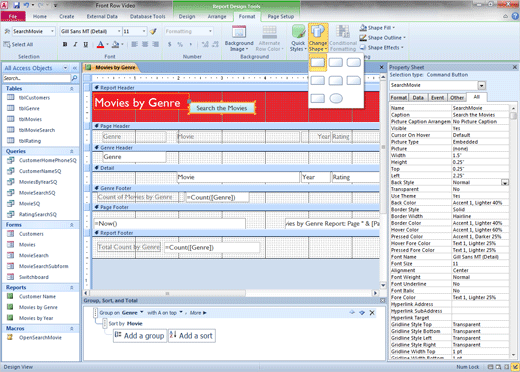Image resolution: width=520 pixels, height=372 pixels.
Task: Open MovieSearchSQ query
Action: click(37, 193)
